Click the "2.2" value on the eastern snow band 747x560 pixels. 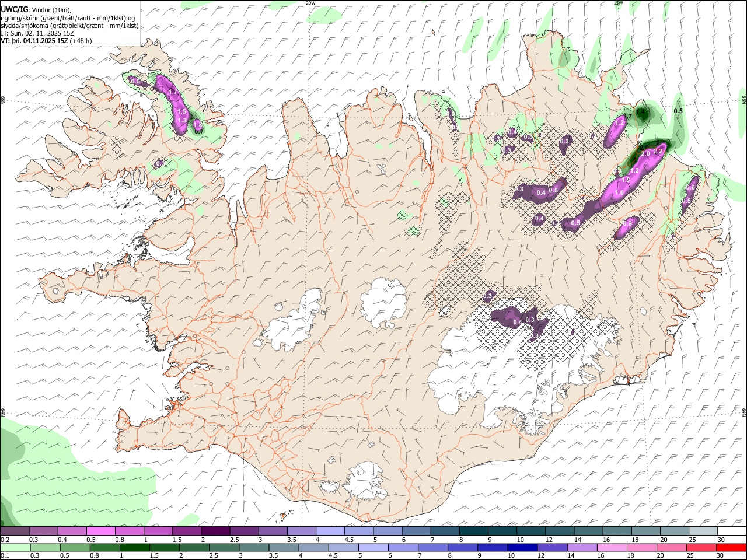(x=658, y=151)
